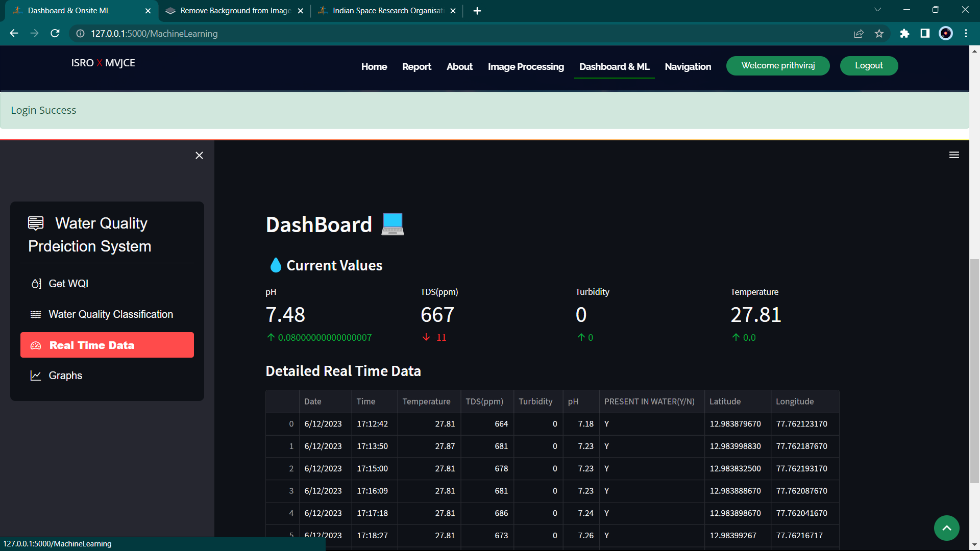
Task: Open the hamburger menu in the dashboard
Action: pyautogui.click(x=954, y=155)
